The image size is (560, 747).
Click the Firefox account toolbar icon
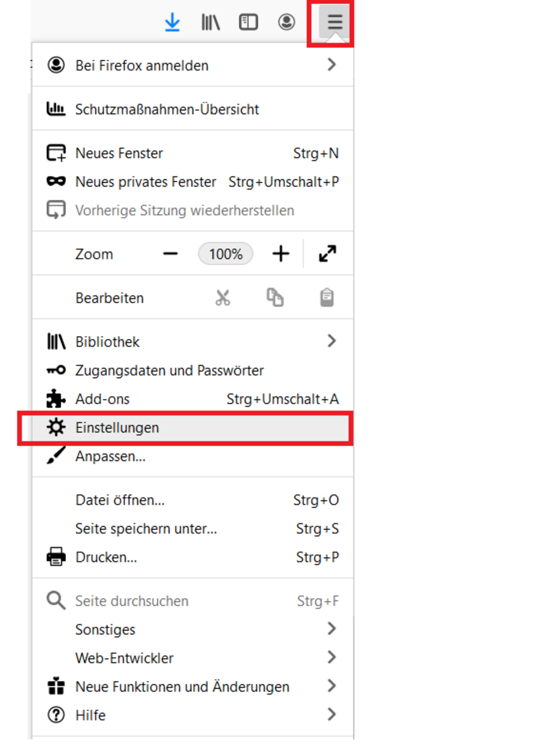[286, 22]
